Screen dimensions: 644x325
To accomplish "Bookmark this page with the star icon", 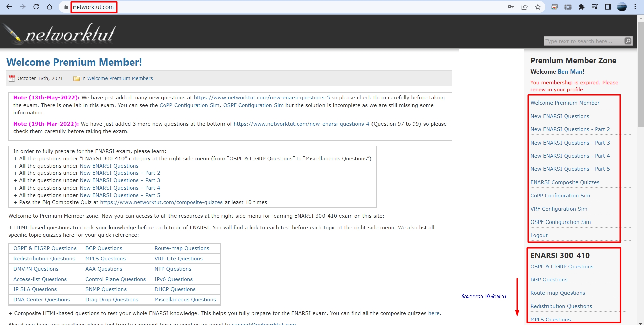I will click(538, 7).
